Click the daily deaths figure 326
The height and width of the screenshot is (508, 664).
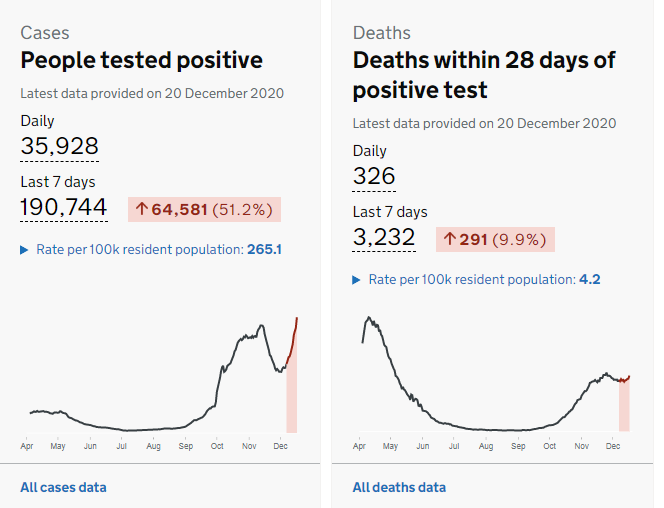coord(374,177)
